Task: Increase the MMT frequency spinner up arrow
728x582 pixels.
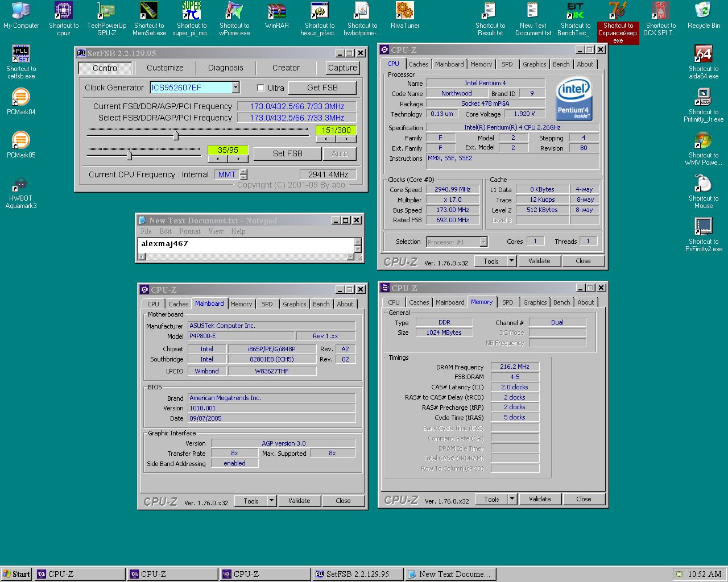Action: click(x=243, y=172)
